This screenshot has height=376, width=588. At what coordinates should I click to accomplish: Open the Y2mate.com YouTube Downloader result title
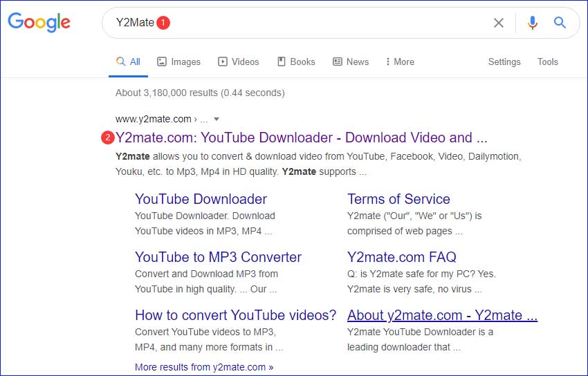(x=301, y=138)
